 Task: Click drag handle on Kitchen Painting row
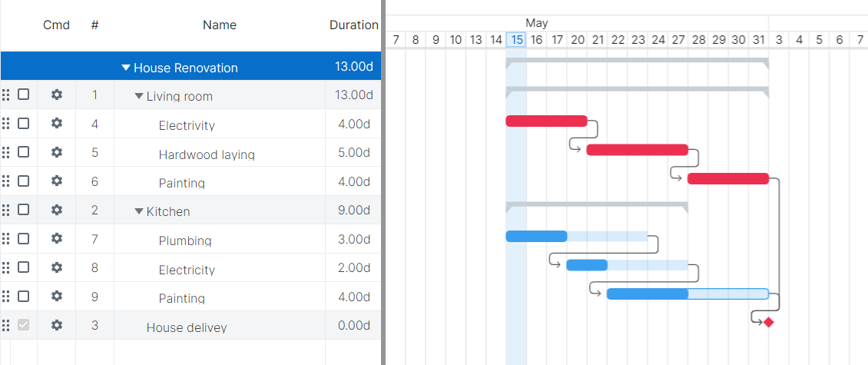pos(6,297)
